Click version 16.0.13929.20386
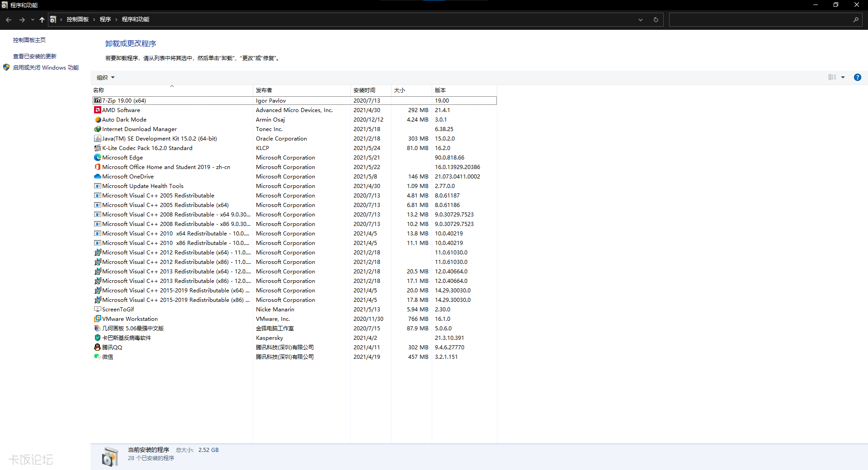This screenshot has width=868, height=470. tap(458, 167)
